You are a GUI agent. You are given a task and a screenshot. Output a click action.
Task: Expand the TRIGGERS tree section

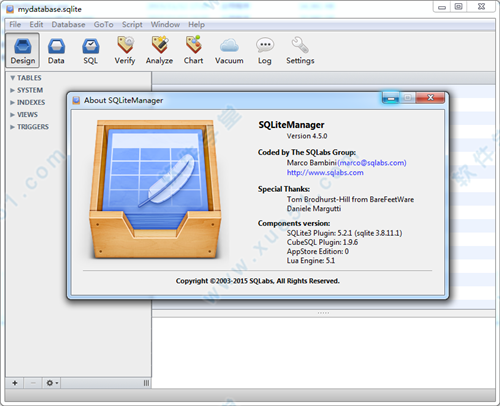(x=13, y=127)
